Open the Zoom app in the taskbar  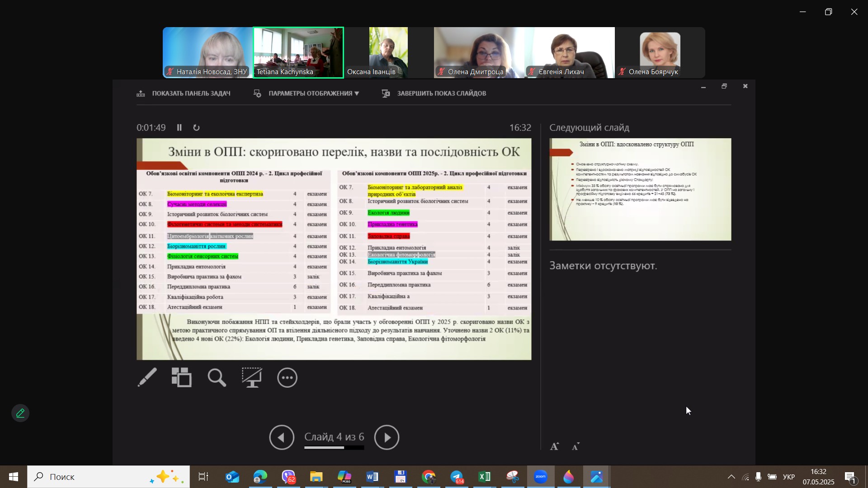tap(541, 477)
